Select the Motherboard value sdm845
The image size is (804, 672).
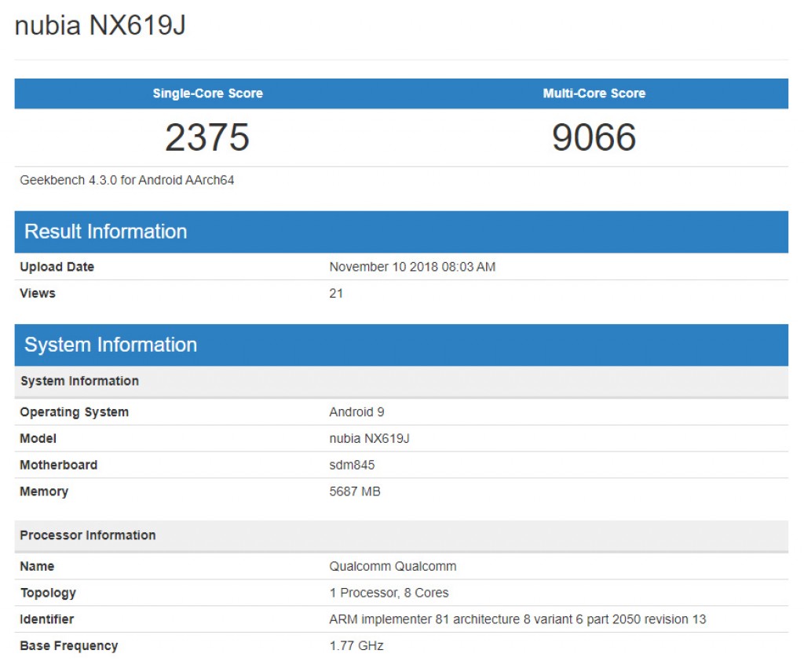[352, 465]
